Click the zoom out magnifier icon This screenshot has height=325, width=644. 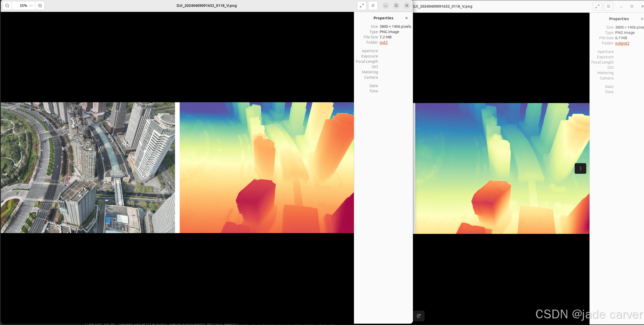pos(7,6)
